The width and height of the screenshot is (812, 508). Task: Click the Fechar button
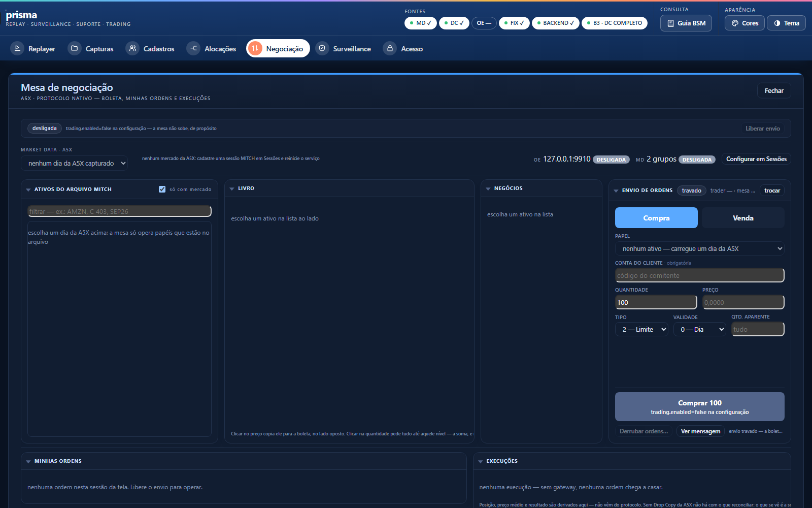point(774,90)
